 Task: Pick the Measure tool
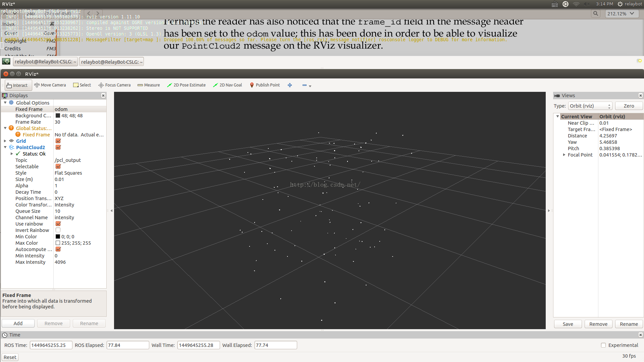coord(149,85)
